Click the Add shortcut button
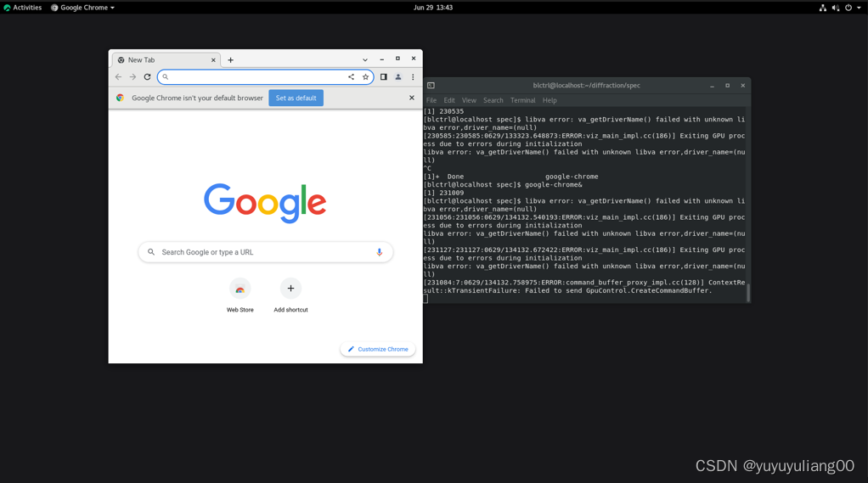The image size is (868, 483). pyautogui.click(x=290, y=296)
